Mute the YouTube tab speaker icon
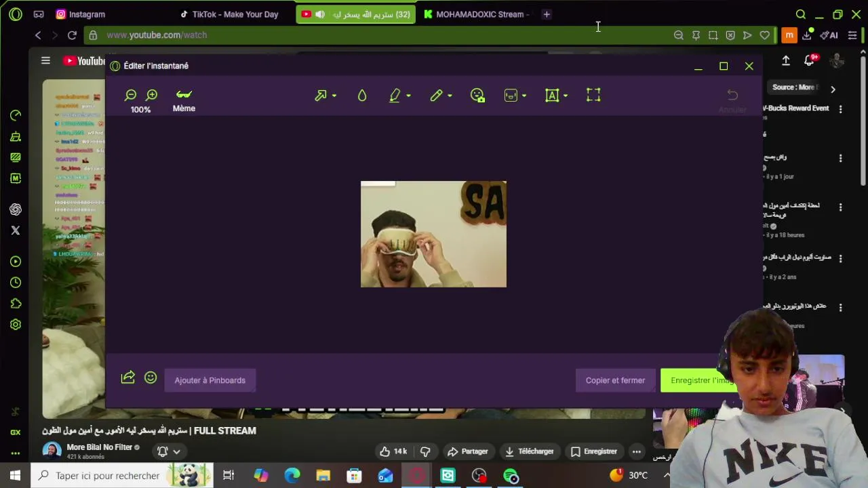868x488 pixels. [320, 14]
